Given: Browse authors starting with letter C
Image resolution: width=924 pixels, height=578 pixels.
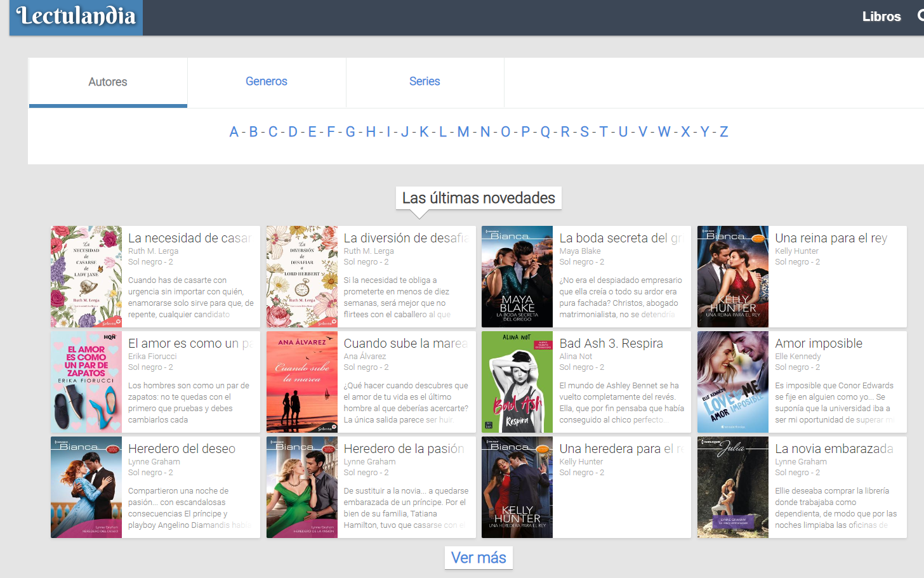Looking at the screenshot, I should tap(273, 132).
